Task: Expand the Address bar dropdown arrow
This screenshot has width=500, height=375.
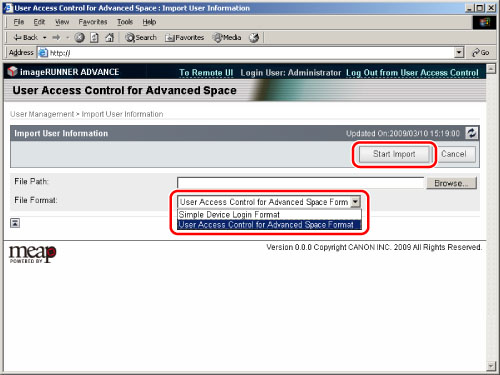Action: [x=459, y=53]
